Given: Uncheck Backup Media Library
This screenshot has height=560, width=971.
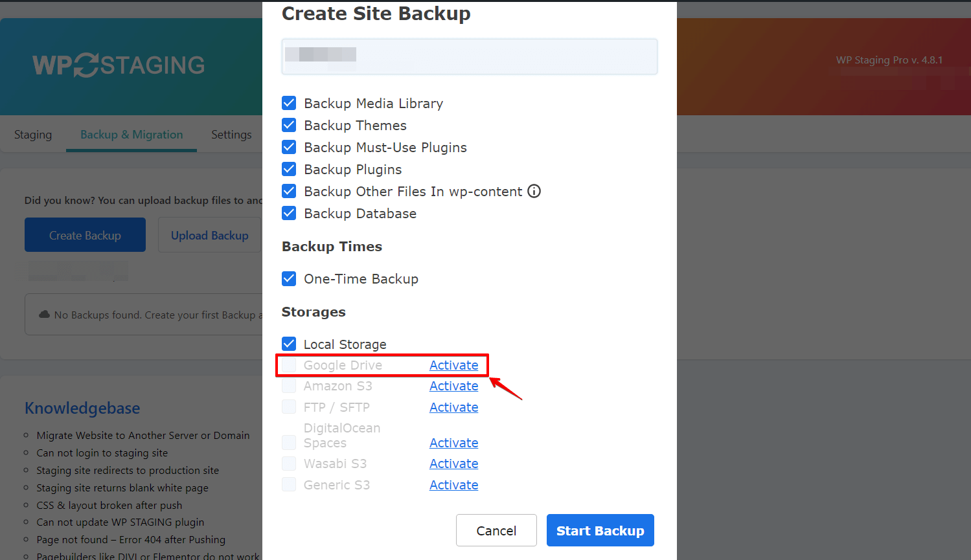Looking at the screenshot, I should [288, 103].
